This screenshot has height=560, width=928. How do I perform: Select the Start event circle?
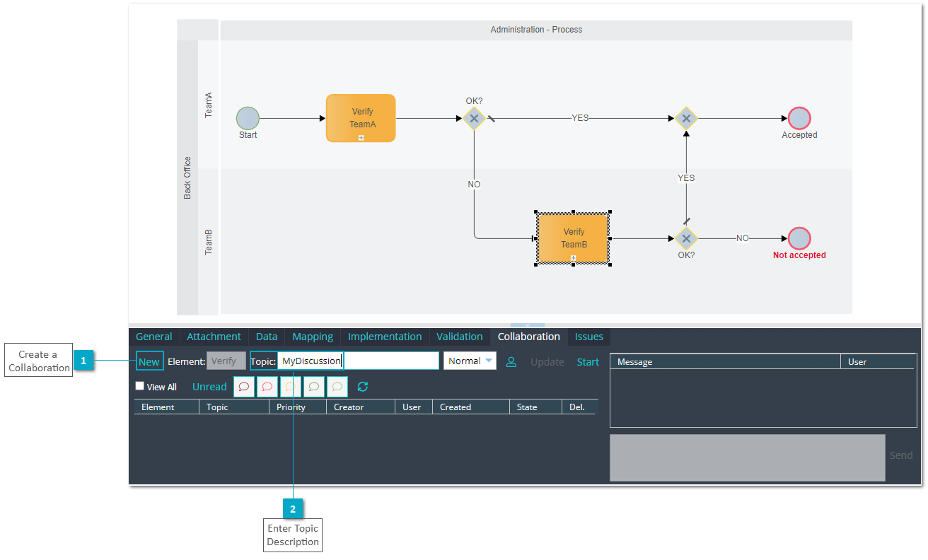(x=248, y=118)
